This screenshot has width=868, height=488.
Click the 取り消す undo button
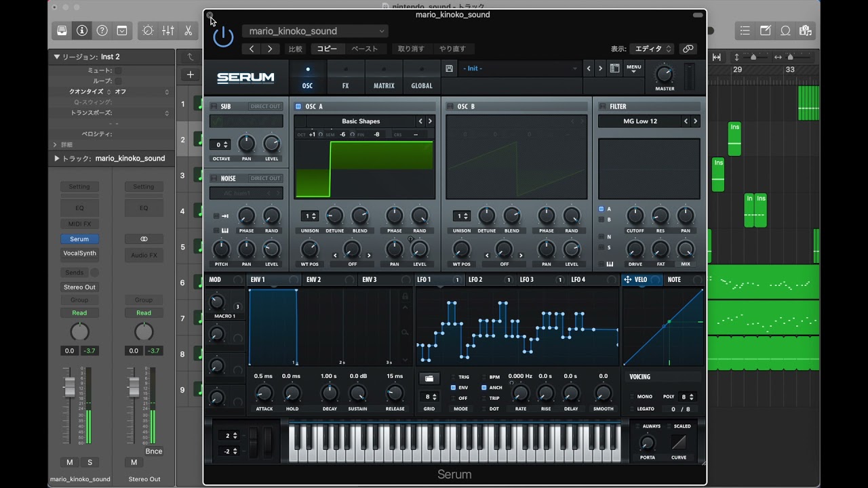pos(411,49)
